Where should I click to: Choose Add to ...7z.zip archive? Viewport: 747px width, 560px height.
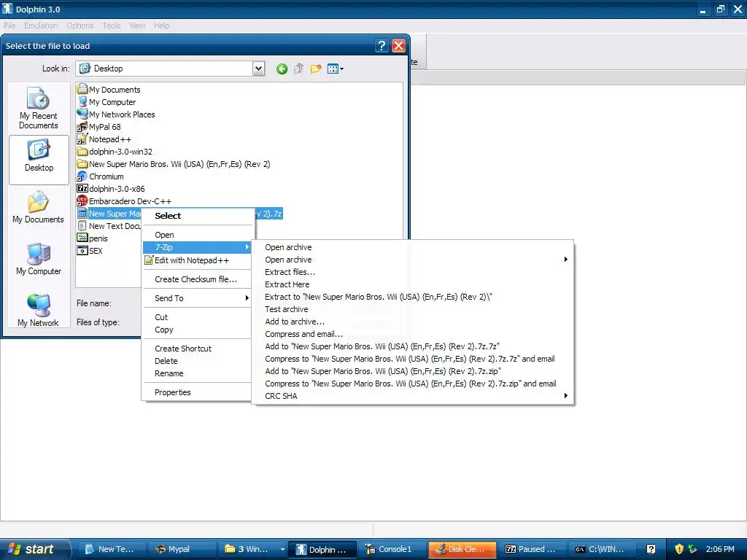(x=413, y=371)
